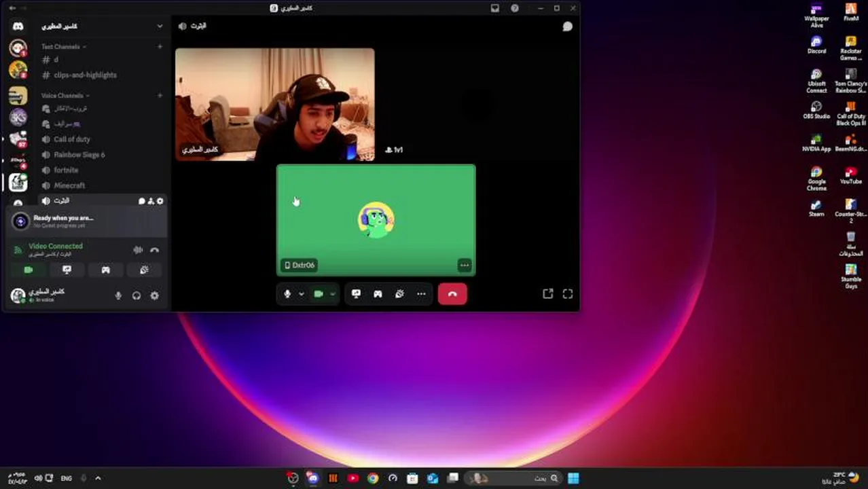
Task: Open Google Chrome desktop shortcut
Action: pyautogui.click(x=816, y=179)
